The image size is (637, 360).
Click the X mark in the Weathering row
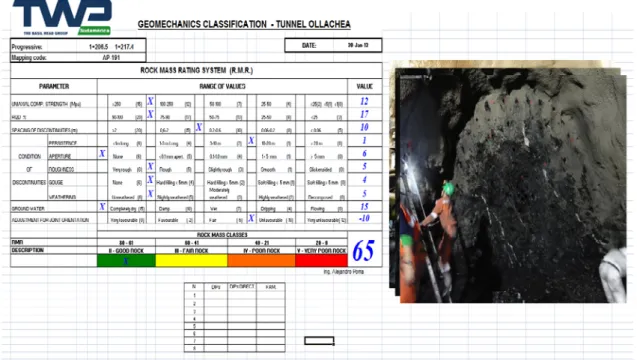tap(150, 193)
